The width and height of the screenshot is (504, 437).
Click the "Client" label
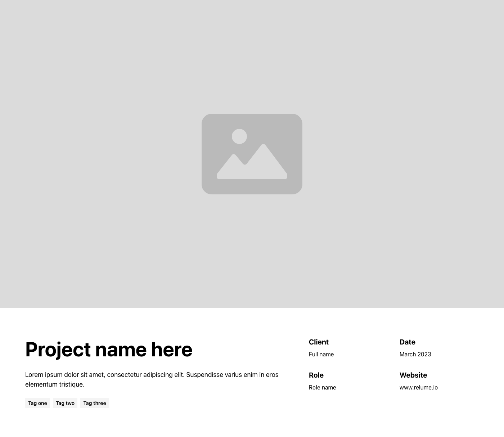(x=319, y=342)
